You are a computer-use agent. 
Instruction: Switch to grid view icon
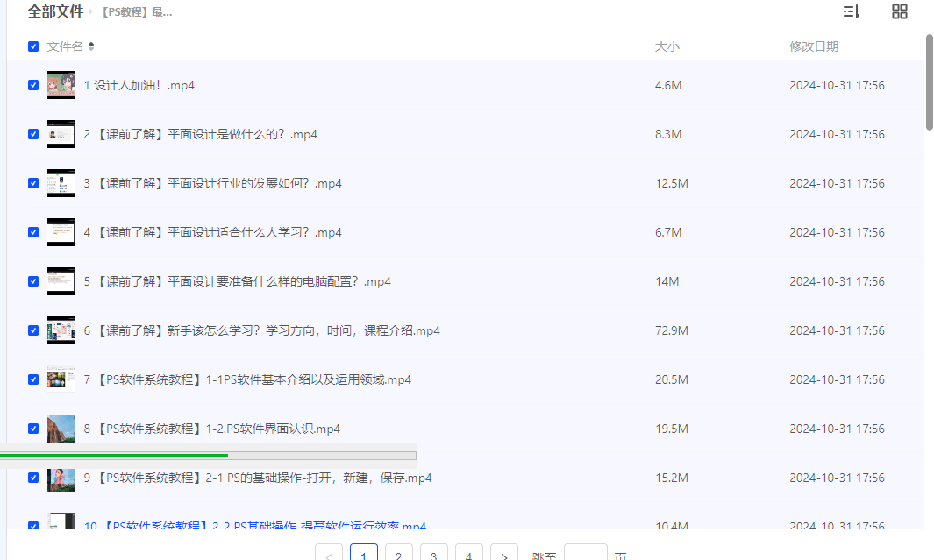(900, 11)
